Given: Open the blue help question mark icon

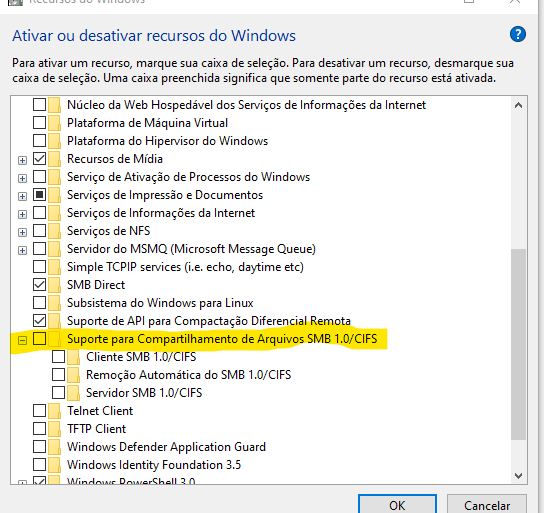Looking at the screenshot, I should 518,34.
